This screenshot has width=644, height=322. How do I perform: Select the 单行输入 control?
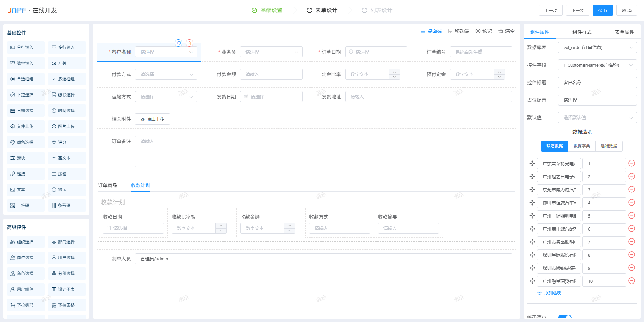(x=26, y=47)
